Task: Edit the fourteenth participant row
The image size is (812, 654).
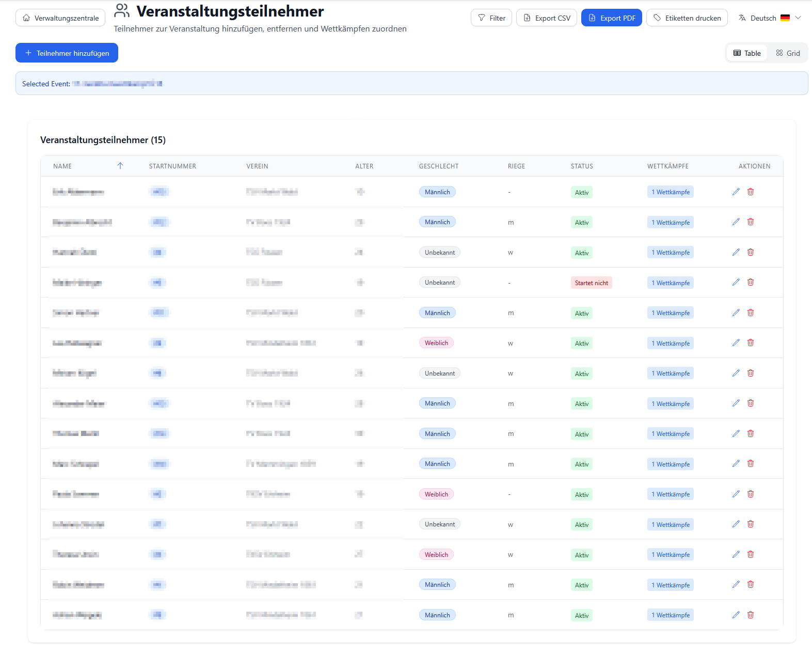Action: click(x=736, y=584)
